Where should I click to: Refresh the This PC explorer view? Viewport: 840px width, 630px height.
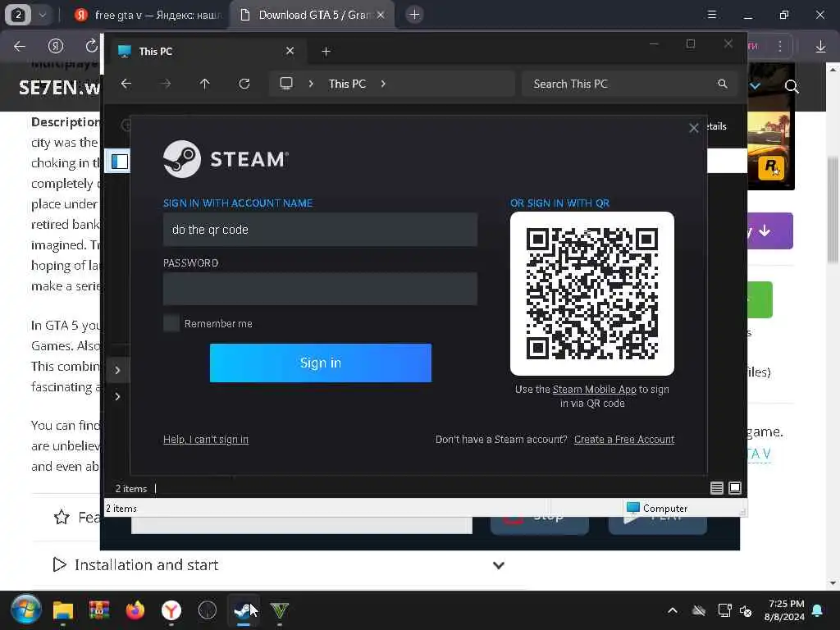click(244, 84)
